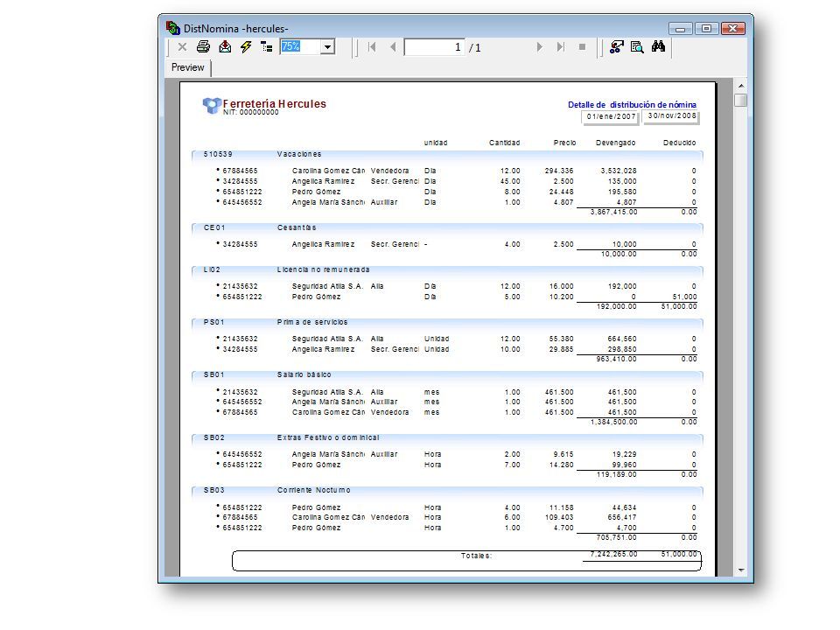Click Prima de servicios subtotal 963,410.00

617,359
